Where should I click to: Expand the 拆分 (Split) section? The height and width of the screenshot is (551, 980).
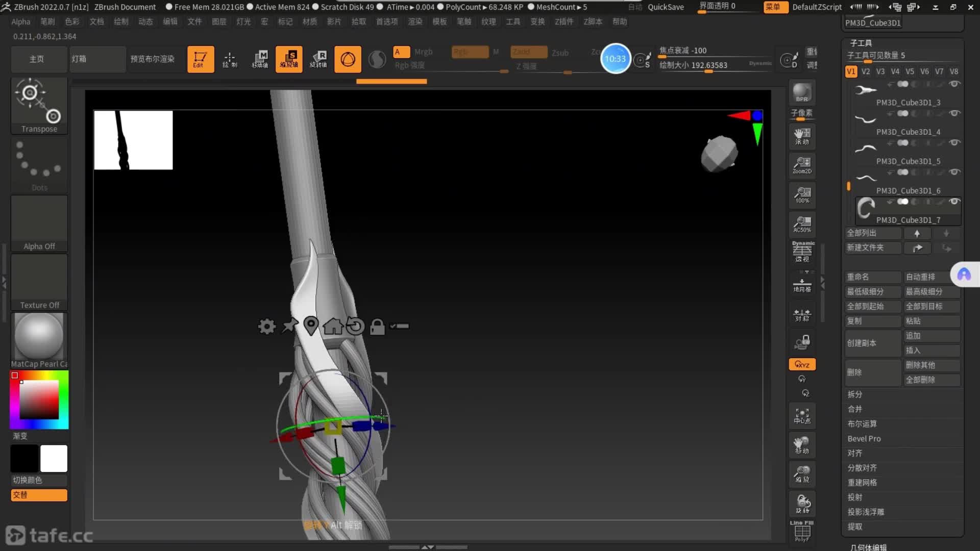(x=855, y=394)
